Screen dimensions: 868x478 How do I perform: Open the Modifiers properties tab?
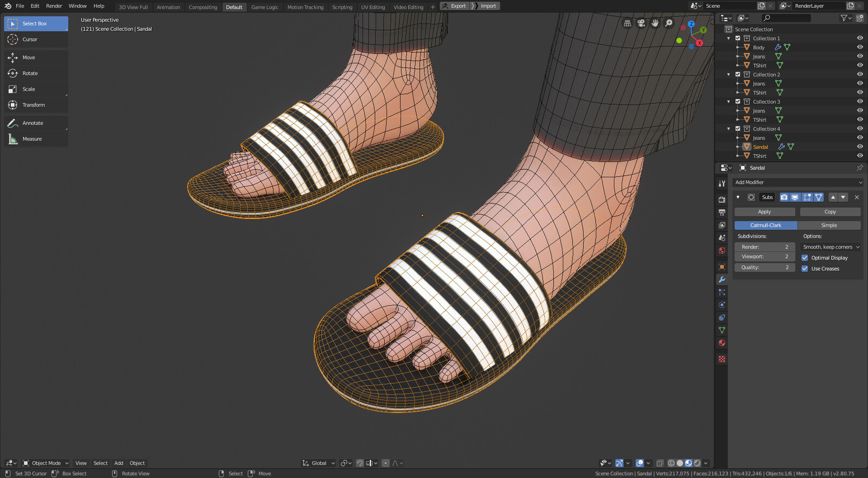click(x=722, y=279)
